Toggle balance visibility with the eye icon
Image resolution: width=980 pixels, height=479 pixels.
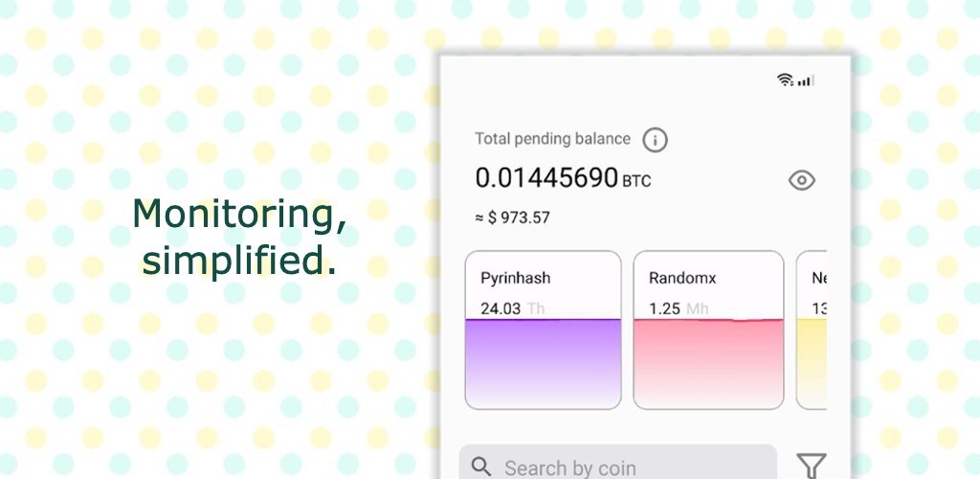[x=801, y=181]
